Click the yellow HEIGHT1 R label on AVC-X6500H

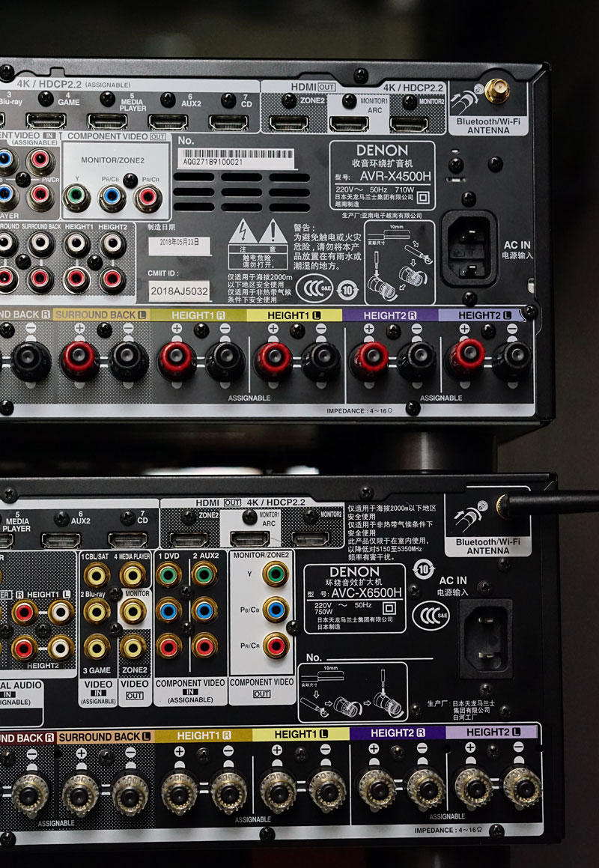point(204,735)
